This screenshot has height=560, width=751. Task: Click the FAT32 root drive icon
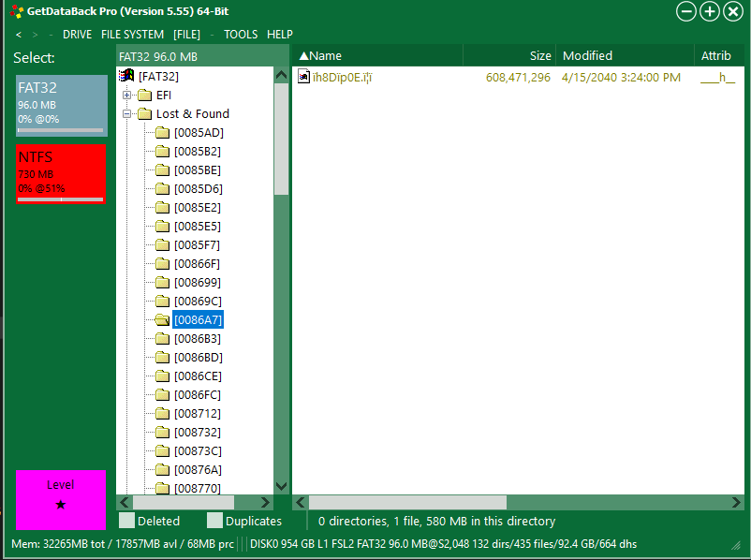pyautogui.click(x=126, y=76)
